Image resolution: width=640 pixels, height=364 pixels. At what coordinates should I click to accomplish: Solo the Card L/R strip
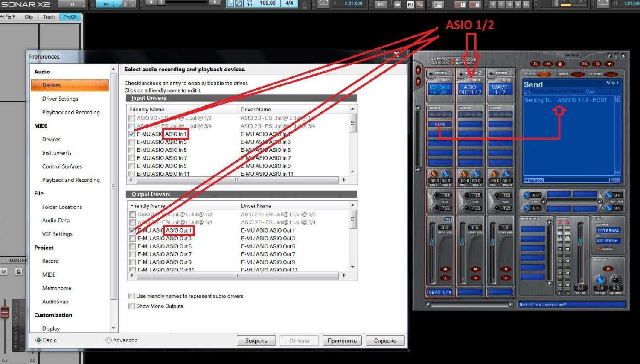pyautogui.click(x=445, y=278)
